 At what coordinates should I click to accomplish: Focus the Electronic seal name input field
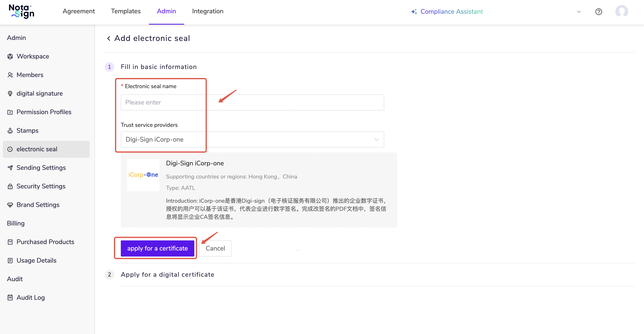coord(252,102)
